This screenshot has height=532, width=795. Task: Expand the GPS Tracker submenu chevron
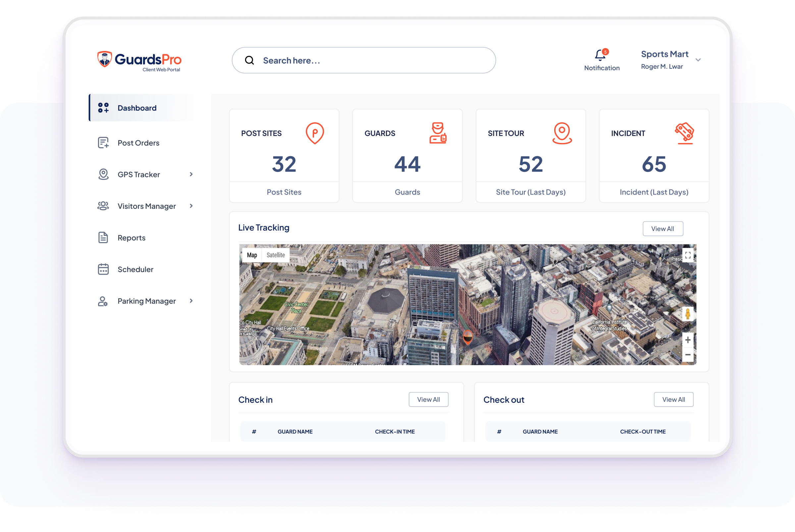[191, 174]
